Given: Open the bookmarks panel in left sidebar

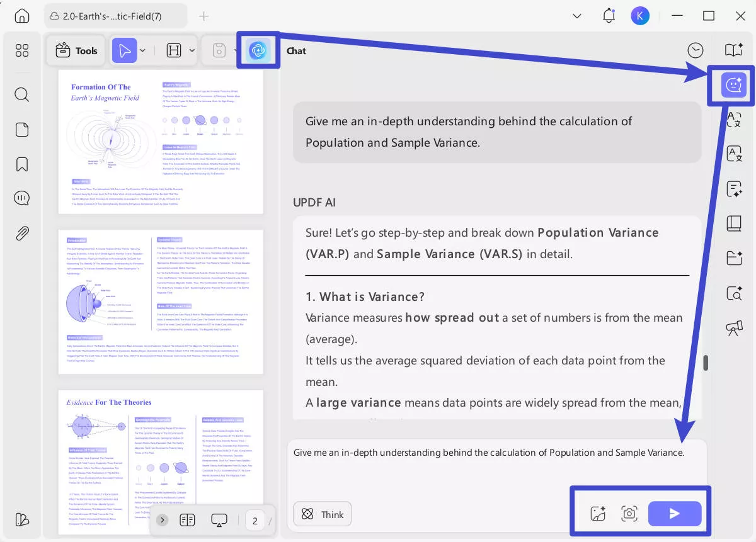Looking at the screenshot, I should [22, 164].
